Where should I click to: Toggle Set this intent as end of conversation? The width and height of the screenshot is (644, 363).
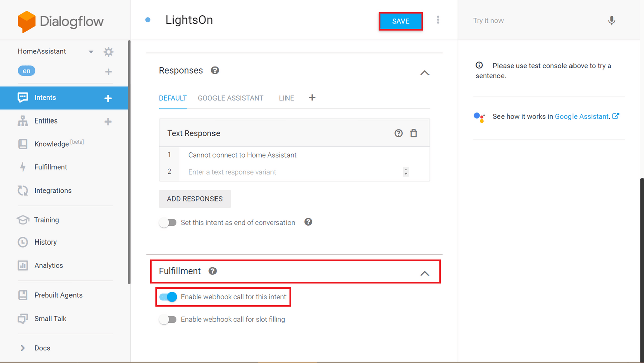pos(168,223)
